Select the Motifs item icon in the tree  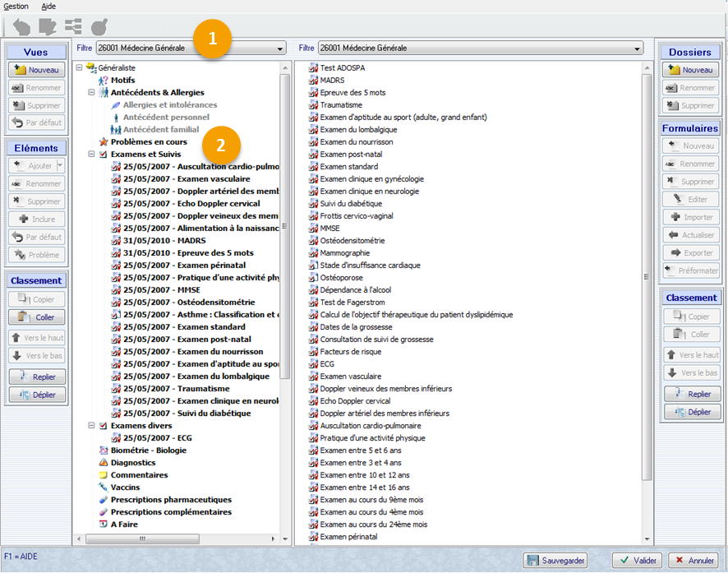point(104,81)
